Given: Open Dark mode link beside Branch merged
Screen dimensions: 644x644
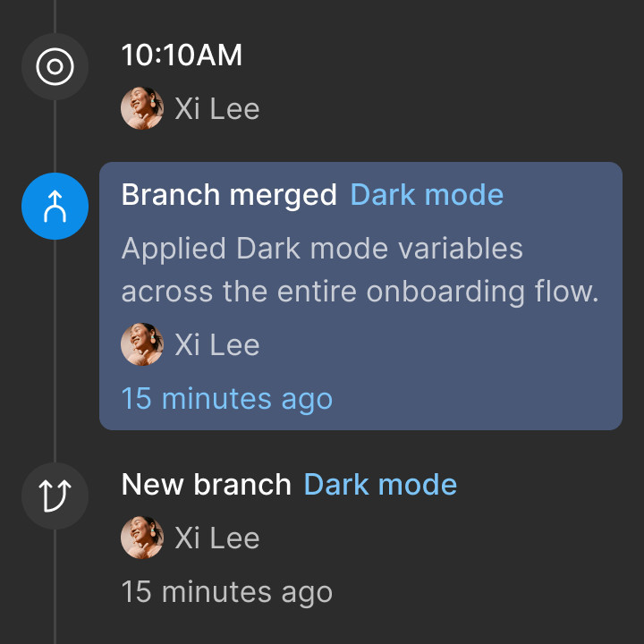Looking at the screenshot, I should point(427,195).
